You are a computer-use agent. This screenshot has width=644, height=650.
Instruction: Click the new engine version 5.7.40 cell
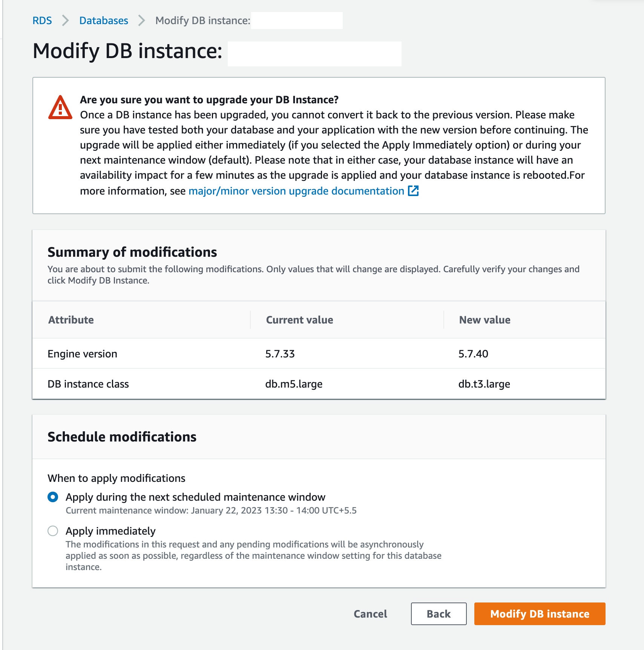pyautogui.click(x=473, y=354)
